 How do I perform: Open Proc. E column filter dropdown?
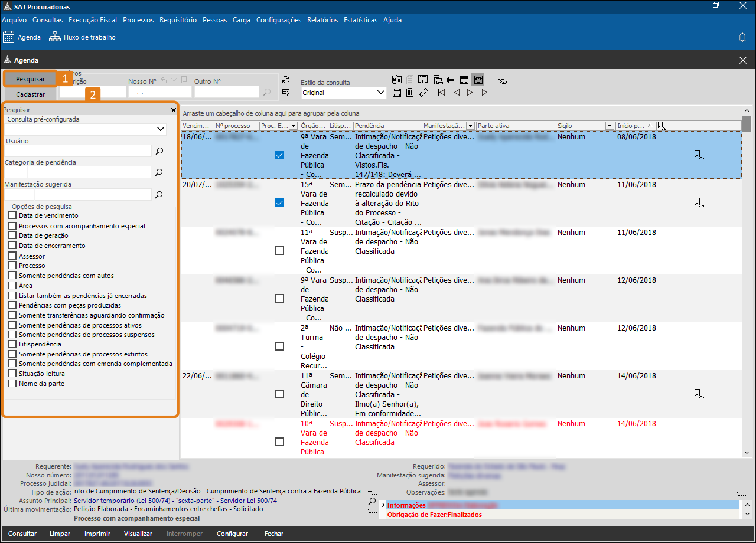294,126
